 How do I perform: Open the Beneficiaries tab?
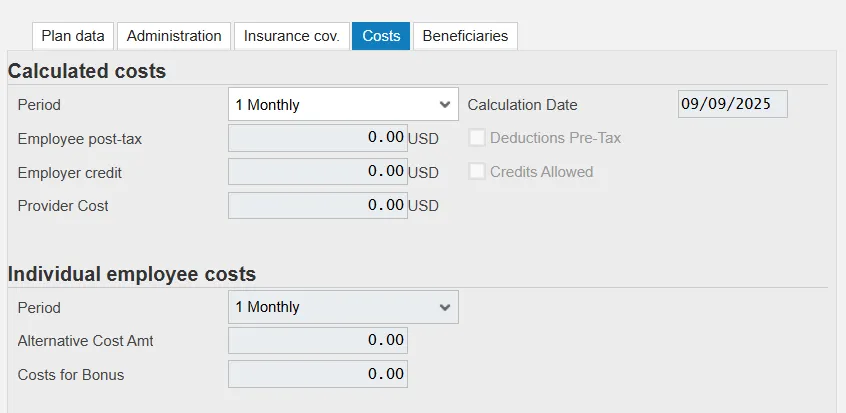coord(465,36)
